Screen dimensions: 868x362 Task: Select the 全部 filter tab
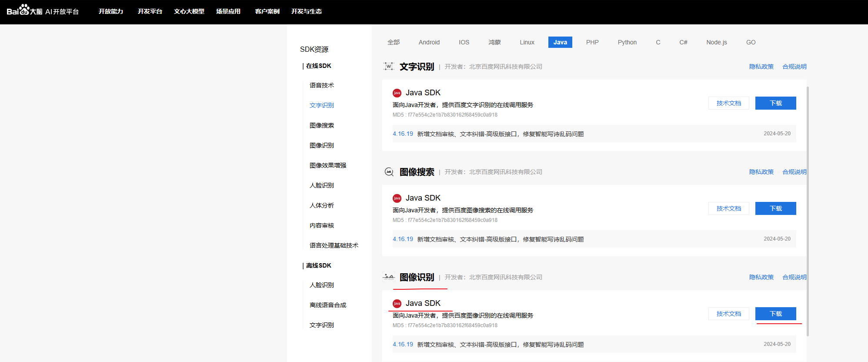pyautogui.click(x=394, y=42)
